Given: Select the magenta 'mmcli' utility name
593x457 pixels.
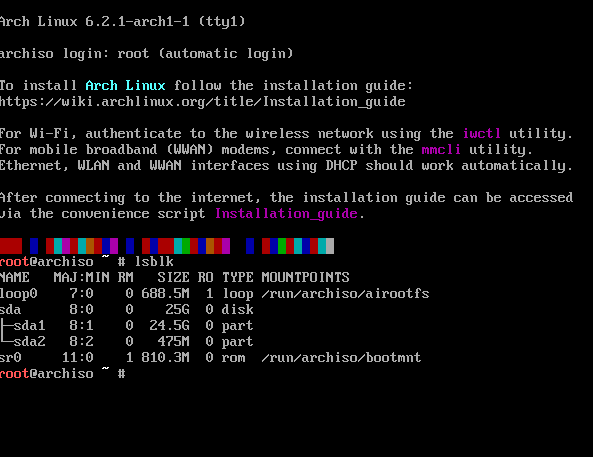Looking at the screenshot, I should (x=441, y=149).
